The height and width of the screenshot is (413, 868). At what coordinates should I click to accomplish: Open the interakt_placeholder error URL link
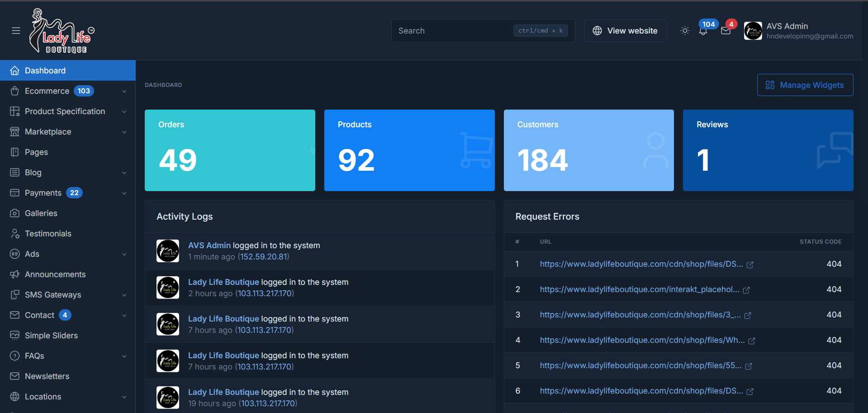[639, 289]
